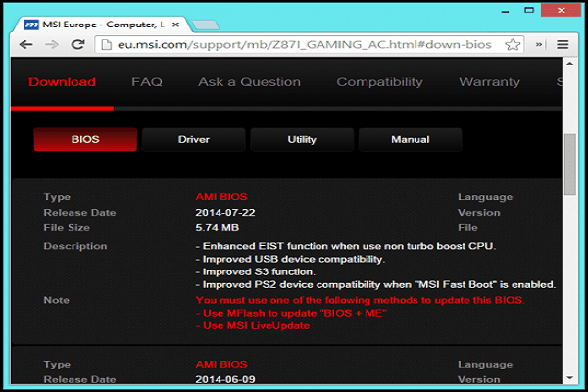Click release date 2014-07-22 text
This screenshot has width=588, height=392.
point(225,213)
